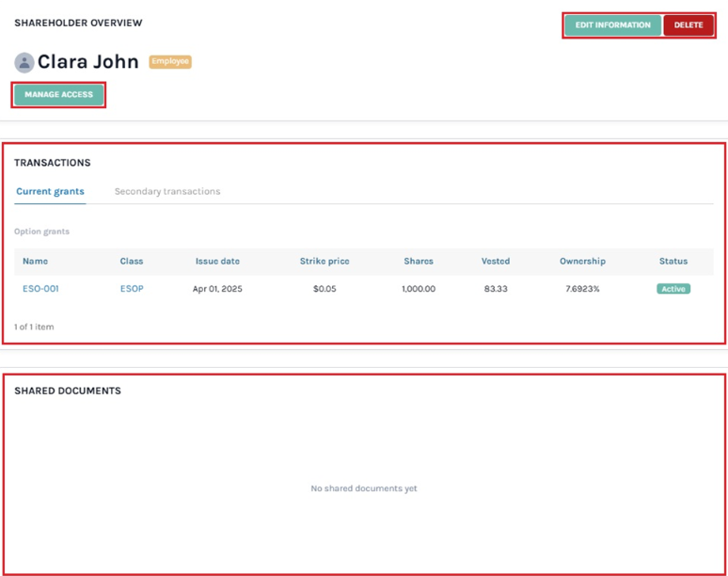Click the Option grants label
The image size is (728, 576).
(x=41, y=232)
